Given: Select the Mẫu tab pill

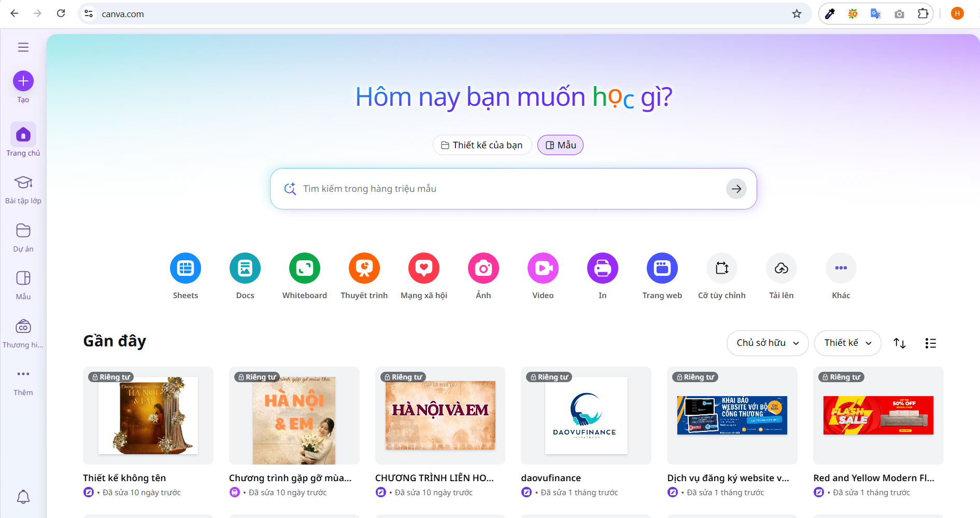Looking at the screenshot, I should click(560, 145).
